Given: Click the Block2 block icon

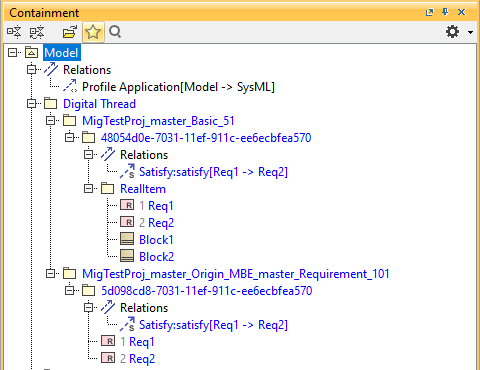Looking at the screenshot, I should pos(127,256).
